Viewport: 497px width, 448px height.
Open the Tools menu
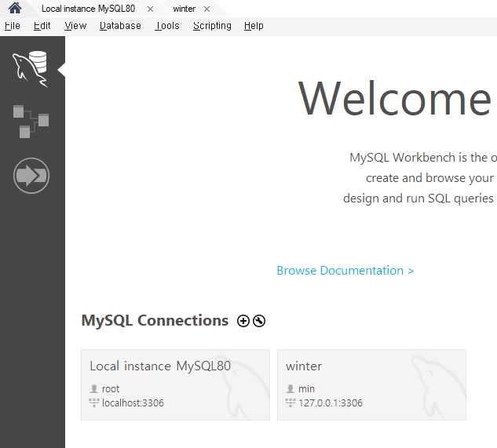167,26
